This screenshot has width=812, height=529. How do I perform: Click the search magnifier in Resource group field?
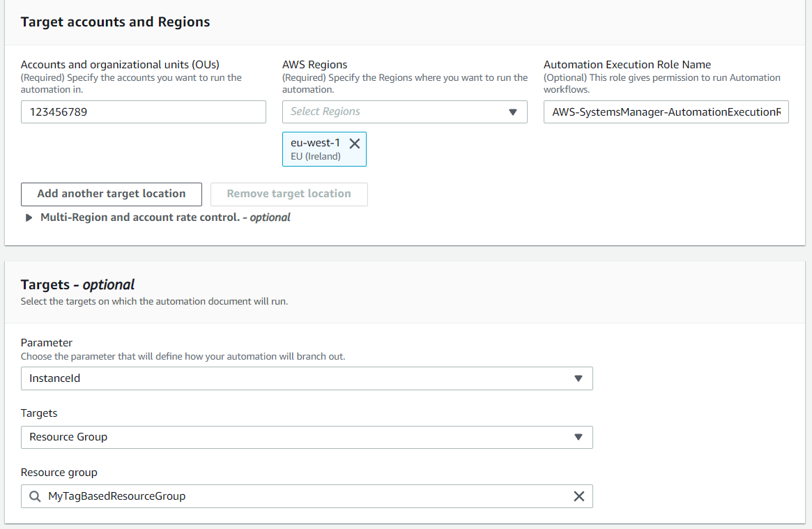coord(35,496)
